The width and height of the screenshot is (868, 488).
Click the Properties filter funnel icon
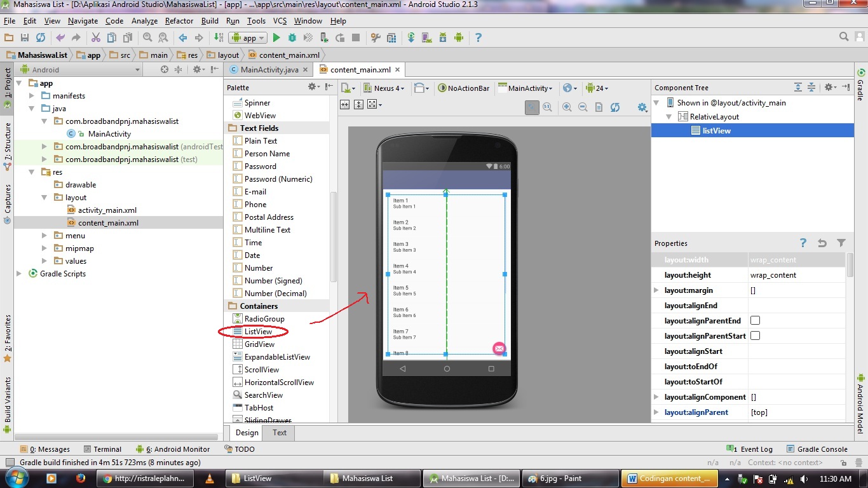pos(841,243)
